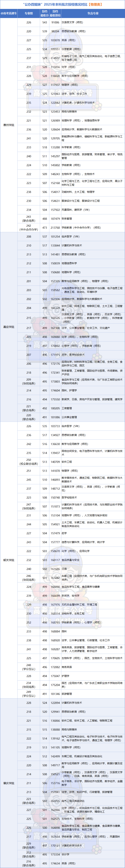Click 药学、医学检验技术 cell
The image size is (125, 868).
pyautogui.click(x=73, y=355)
